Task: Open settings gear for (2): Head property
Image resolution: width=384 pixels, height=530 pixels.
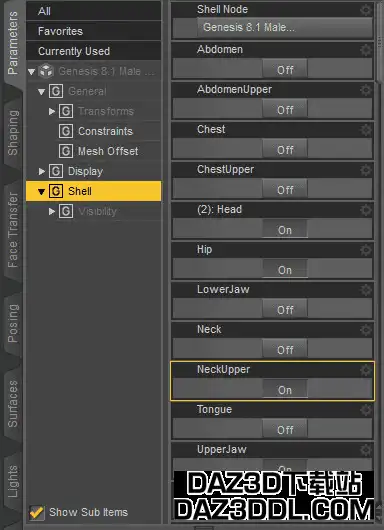Action: coord(366,210)
